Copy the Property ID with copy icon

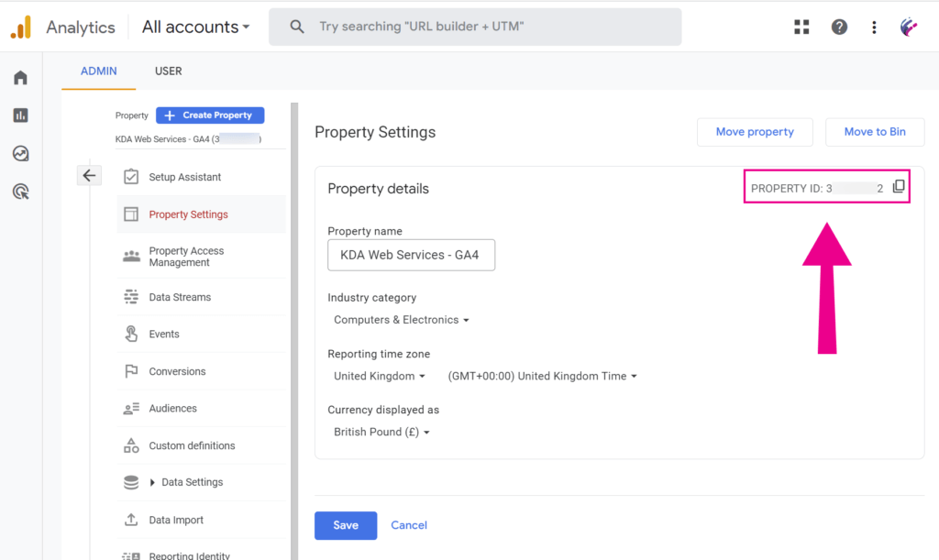pyautogui.click(x=899, y=187)
